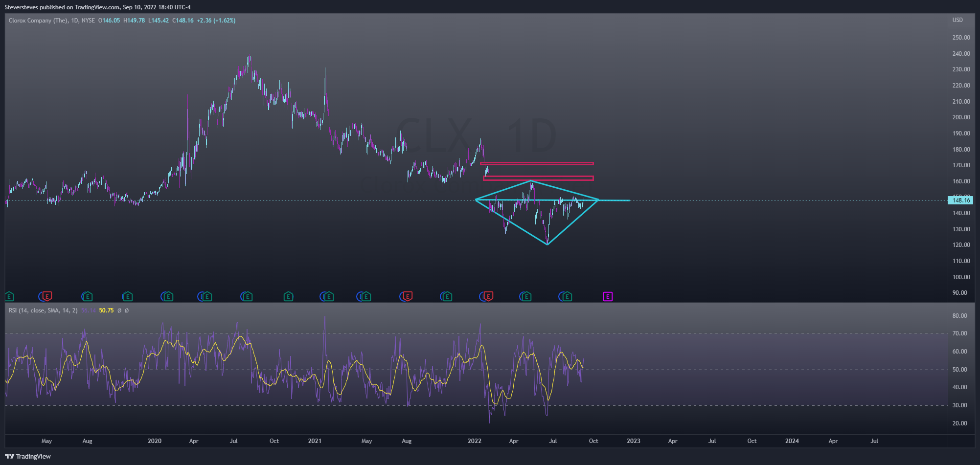Click the red earnings marker for May 2019
Viewport: 980px width, 465px height.
(x=47, y=296)
